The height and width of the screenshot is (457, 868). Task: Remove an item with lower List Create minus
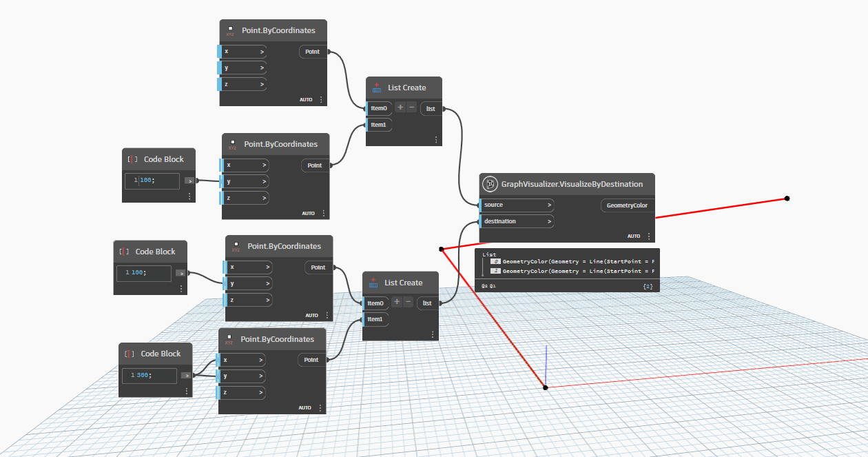click(x=408, y=303)
